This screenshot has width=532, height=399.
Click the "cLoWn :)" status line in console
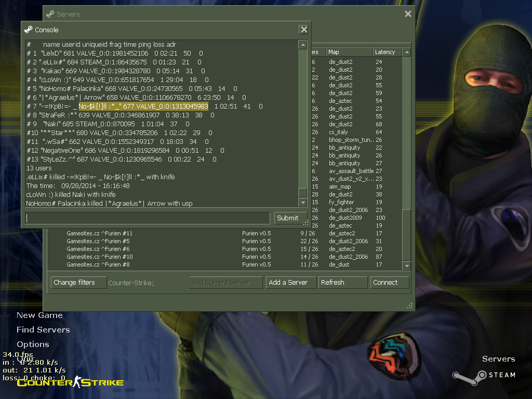click(117, 79)
